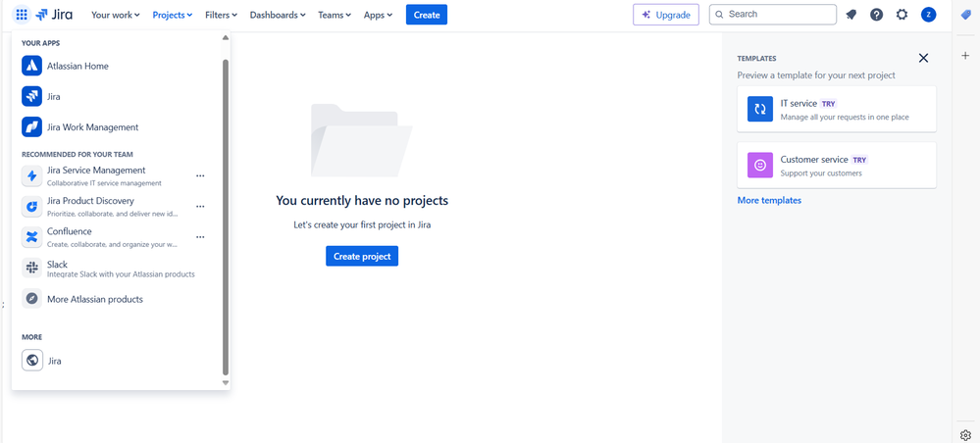Click the Upgrade button
This screenshot has width=980, height=443.
(666, 15)
